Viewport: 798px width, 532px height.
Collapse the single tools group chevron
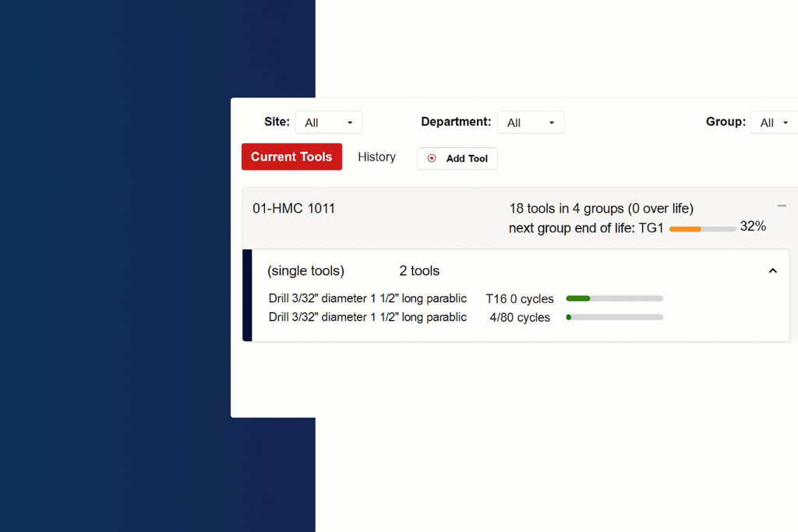[772, 271]
